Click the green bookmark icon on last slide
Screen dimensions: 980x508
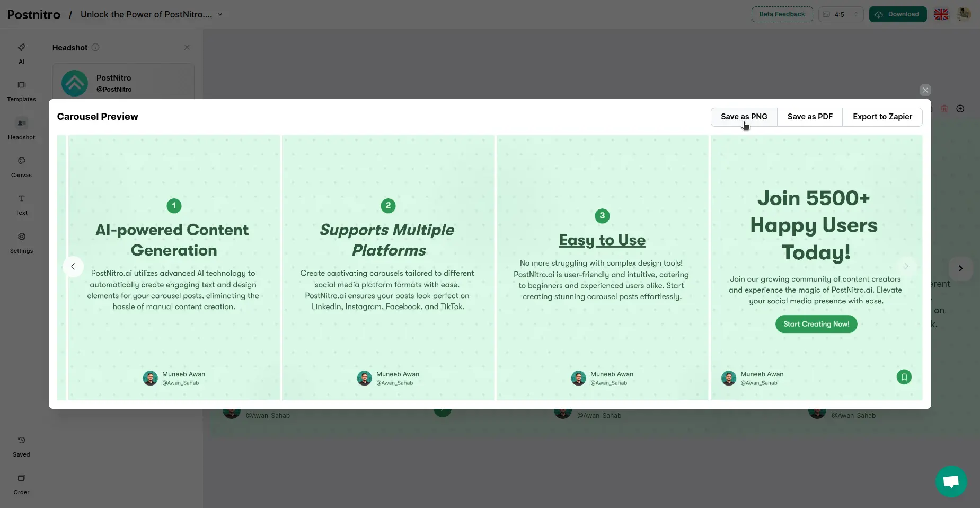click(x=904, y=377)
